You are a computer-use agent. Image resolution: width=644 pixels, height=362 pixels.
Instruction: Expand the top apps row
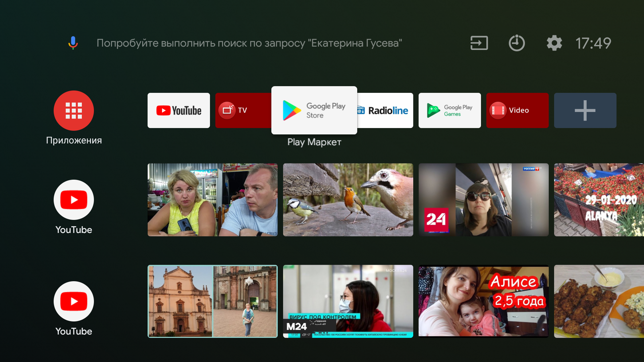pos(584,110)
